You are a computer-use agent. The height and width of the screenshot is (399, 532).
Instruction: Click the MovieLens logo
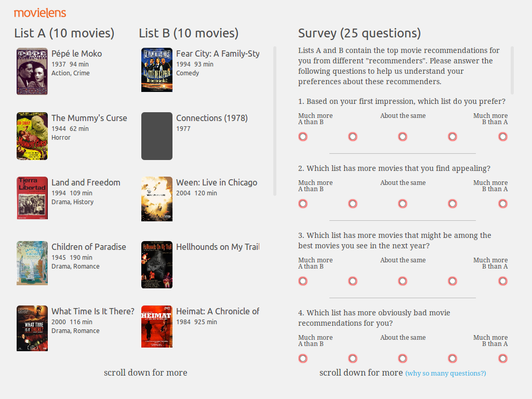click(x=40, y=13)
